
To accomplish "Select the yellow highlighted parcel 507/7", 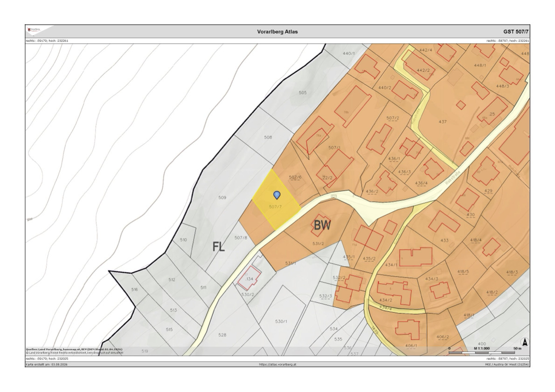I will (277, 200).
